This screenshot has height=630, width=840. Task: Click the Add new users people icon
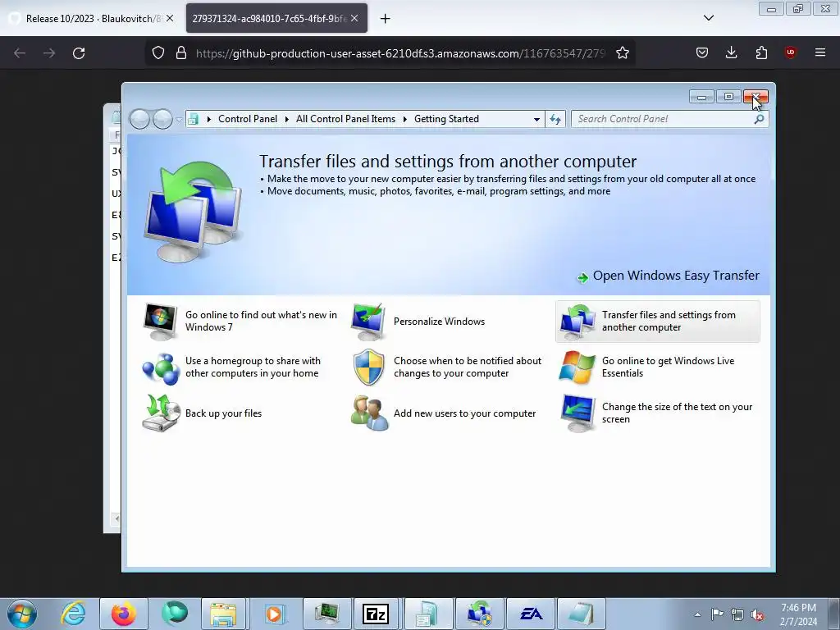pos(369,413)
